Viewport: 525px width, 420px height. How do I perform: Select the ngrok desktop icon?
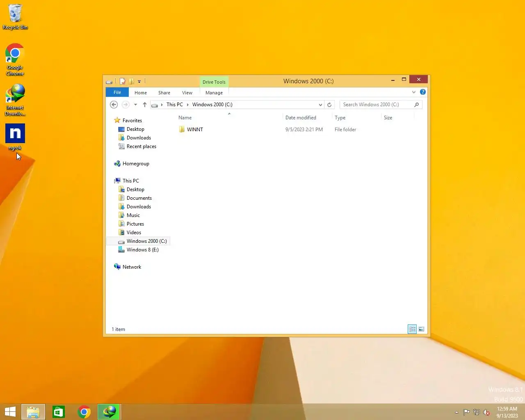point(15,137)
